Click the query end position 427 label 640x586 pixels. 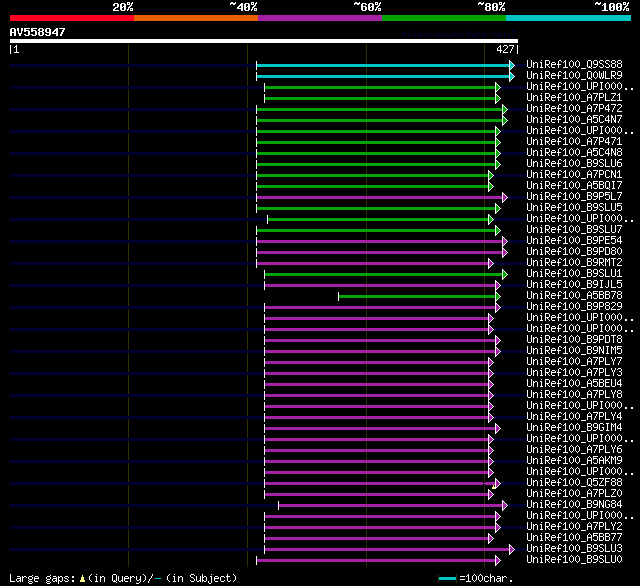coord(505,49)
